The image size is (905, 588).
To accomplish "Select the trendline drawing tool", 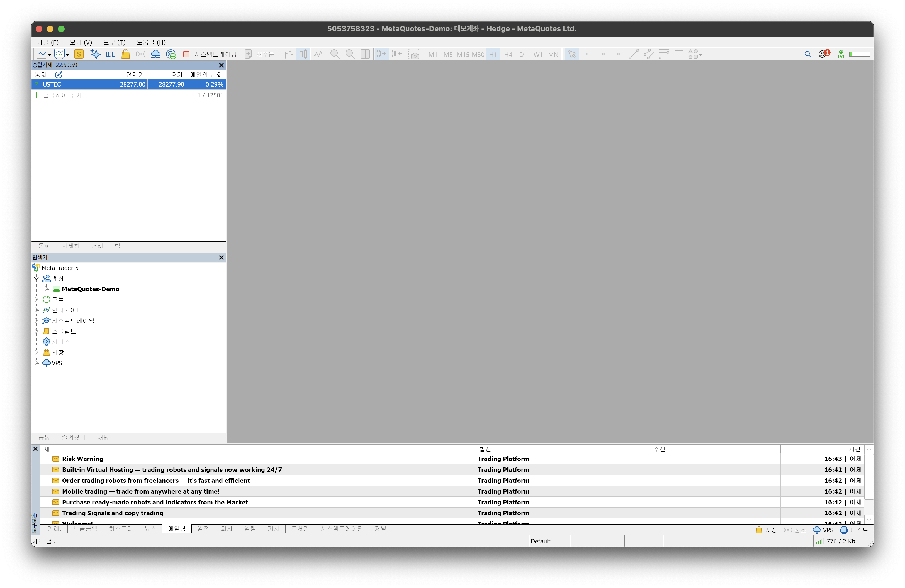I will [634, 54].
